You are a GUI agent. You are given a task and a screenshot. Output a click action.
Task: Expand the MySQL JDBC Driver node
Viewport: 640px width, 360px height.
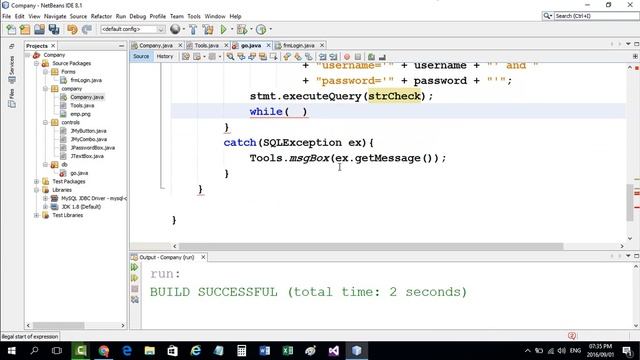(x=46, y=198)
